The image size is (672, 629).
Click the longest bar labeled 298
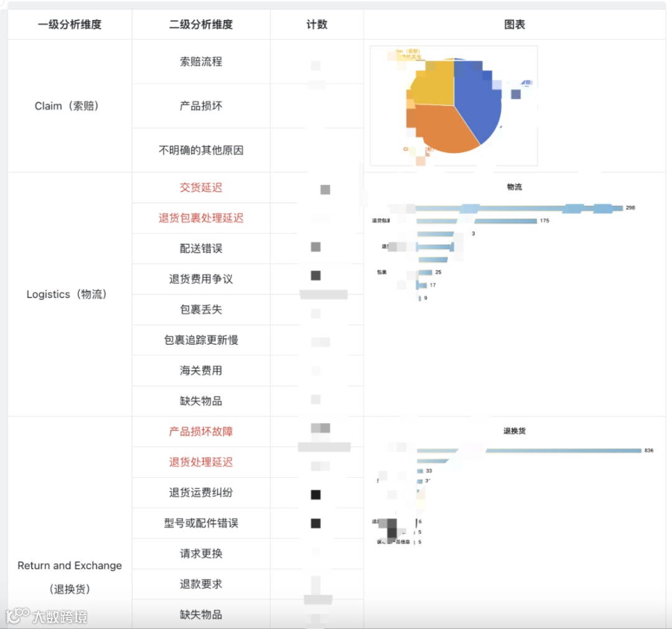520,208
